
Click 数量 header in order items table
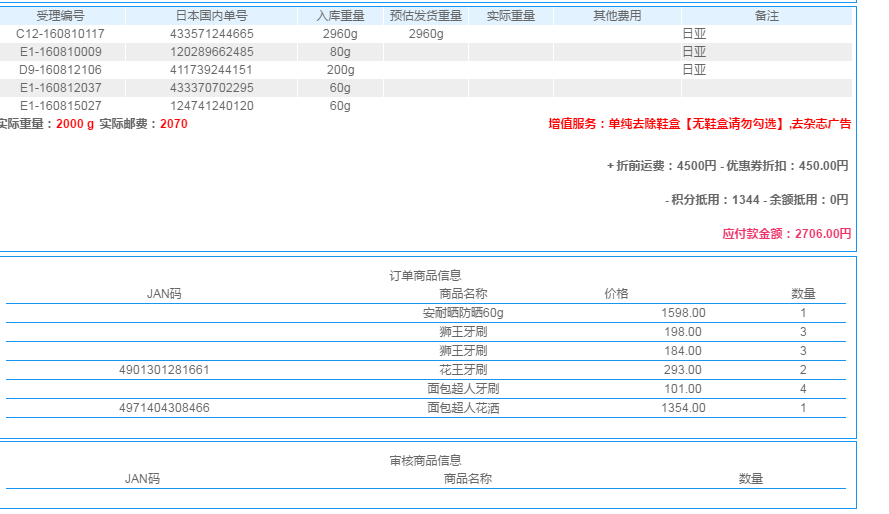click(803, 294)
